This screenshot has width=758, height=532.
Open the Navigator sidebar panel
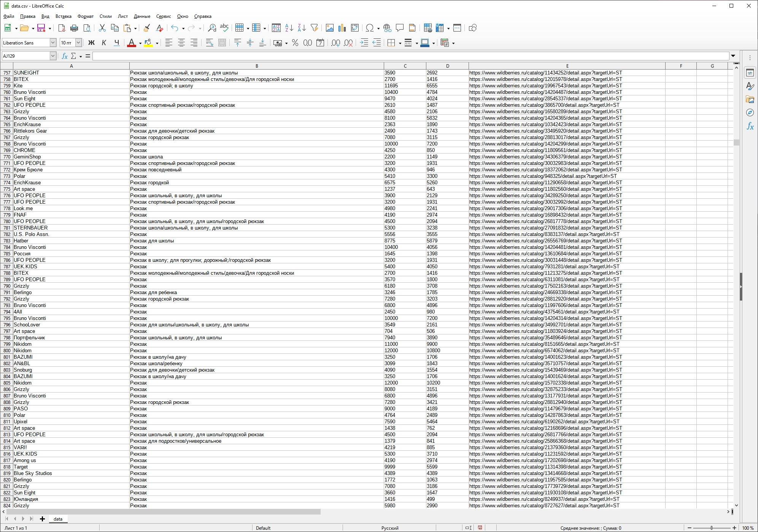pyautogui.click(x=750, y=112)
